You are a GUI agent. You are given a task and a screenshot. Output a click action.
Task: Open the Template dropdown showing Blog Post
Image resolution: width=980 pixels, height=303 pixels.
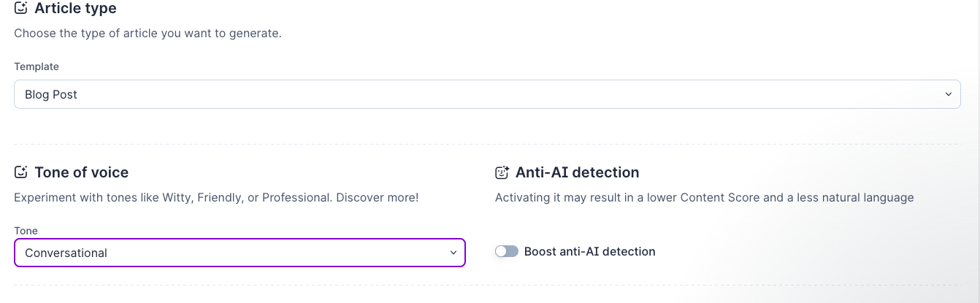point(487,94)
